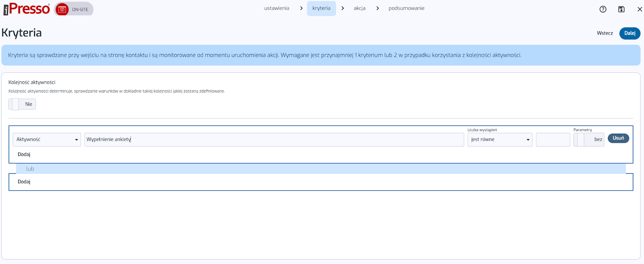Screen dimensions: 644x264
Task: Switch to the akcja step
Action: pyautogui.click(x=359, y=8)
